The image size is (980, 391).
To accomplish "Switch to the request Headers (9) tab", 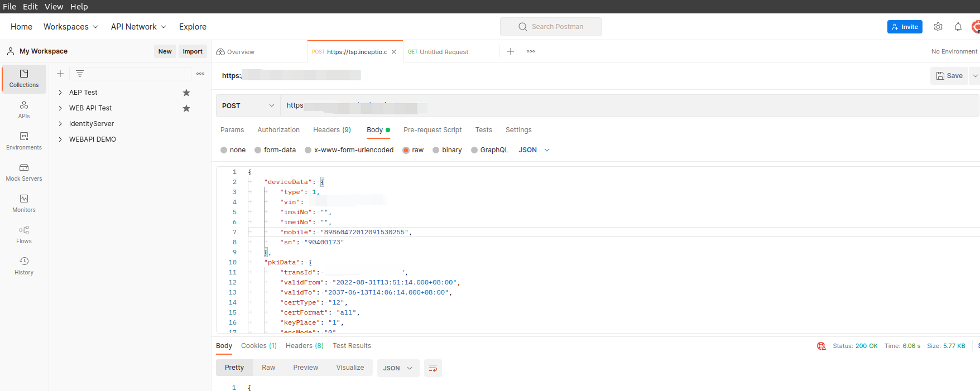I will (x=332, y=130).
